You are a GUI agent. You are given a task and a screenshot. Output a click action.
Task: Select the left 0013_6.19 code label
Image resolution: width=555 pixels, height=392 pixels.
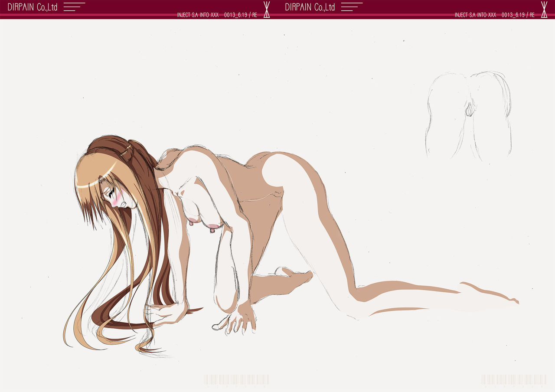pos(235,15)
